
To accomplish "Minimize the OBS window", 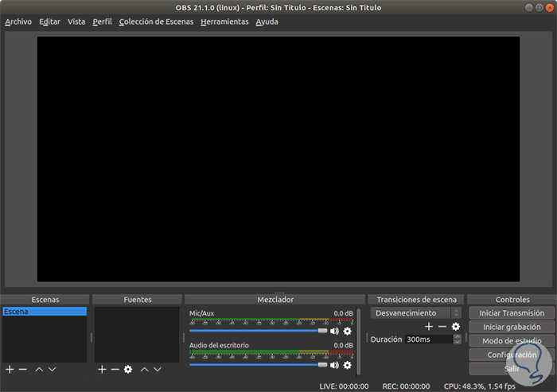I will [x=529, y=8].
